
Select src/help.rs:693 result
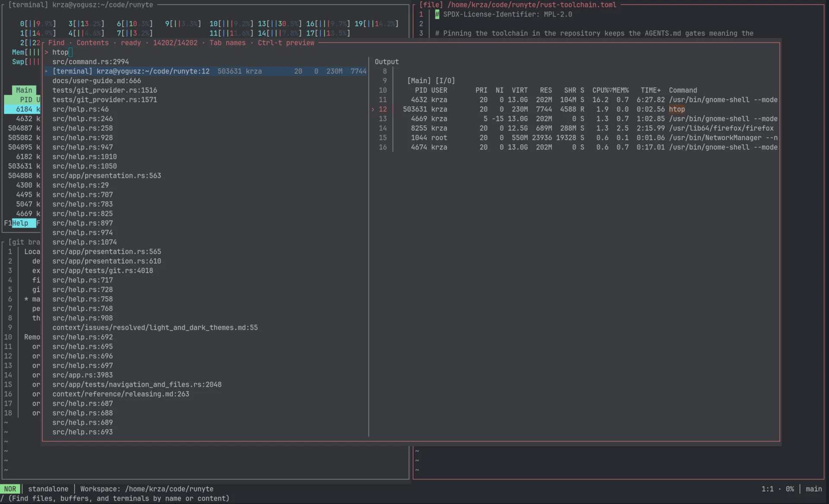coord(82,432)
